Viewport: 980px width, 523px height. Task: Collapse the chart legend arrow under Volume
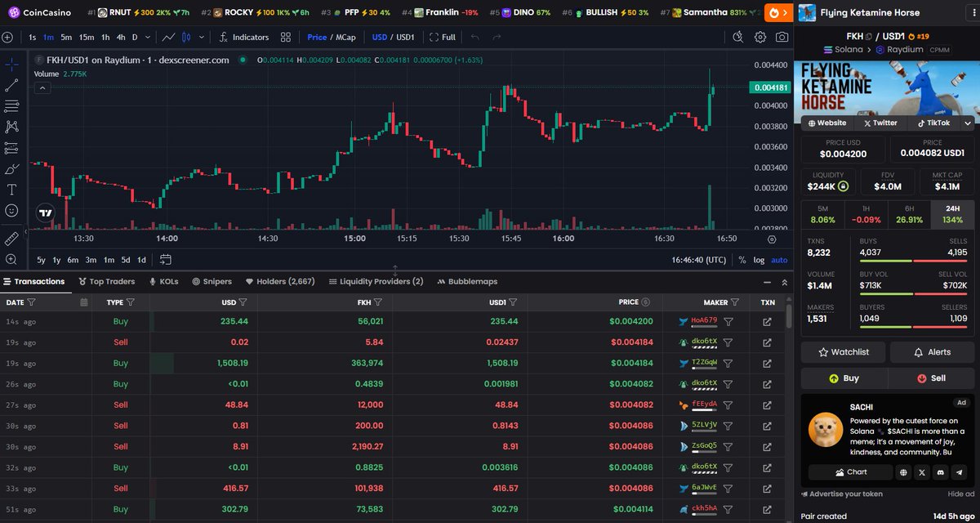point(41,87)
